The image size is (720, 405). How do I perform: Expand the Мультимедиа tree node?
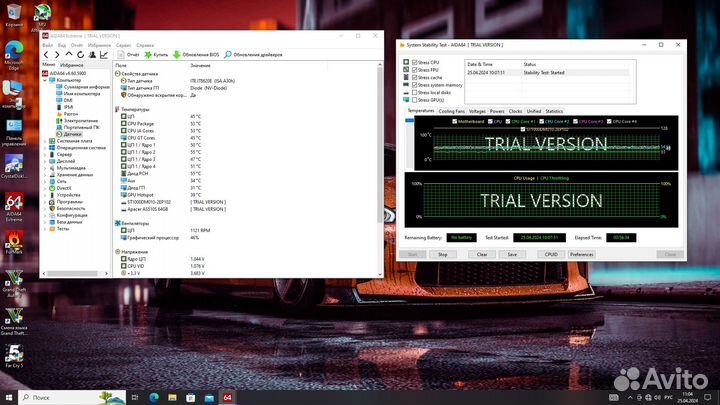tap(45, 168)
